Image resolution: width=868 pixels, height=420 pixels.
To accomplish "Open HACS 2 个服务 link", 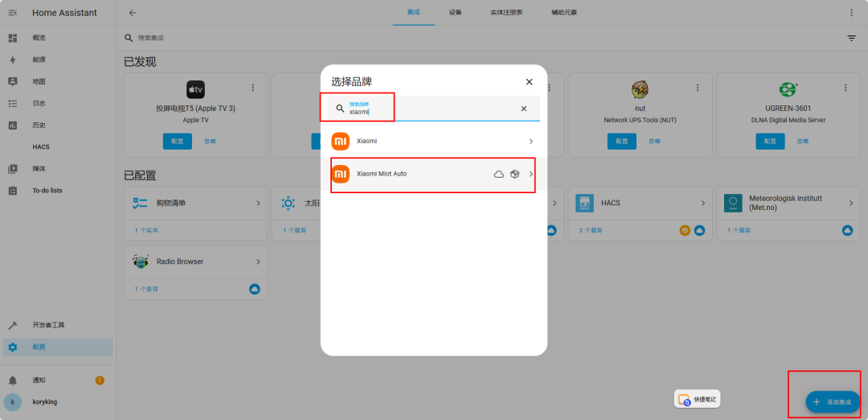I will click(591, 230).
